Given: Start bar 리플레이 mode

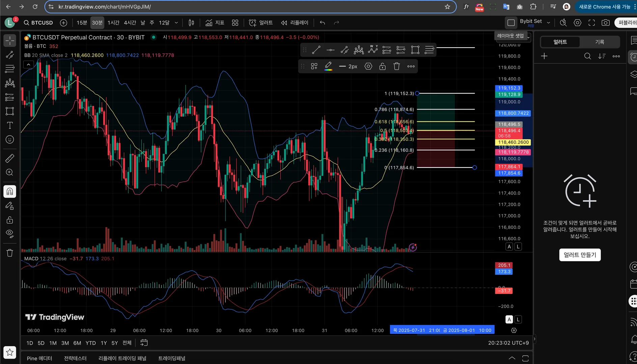Looking at the screenshot, I should [295, 23].
